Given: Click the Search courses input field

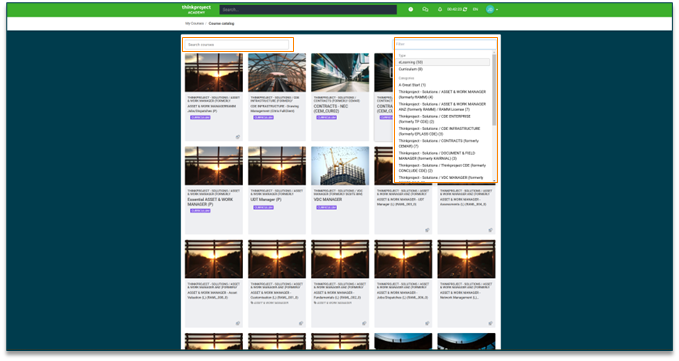Looking at the screenshot, I should coord(236,45).
